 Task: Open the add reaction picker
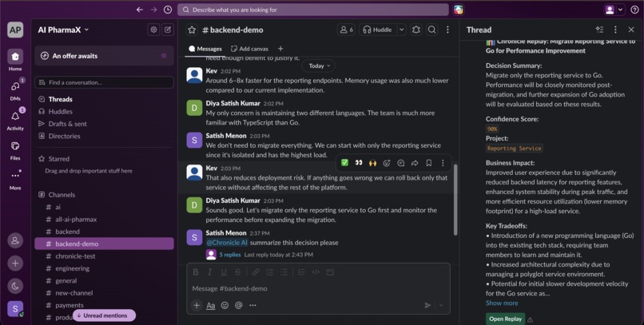tap(387, 163)
